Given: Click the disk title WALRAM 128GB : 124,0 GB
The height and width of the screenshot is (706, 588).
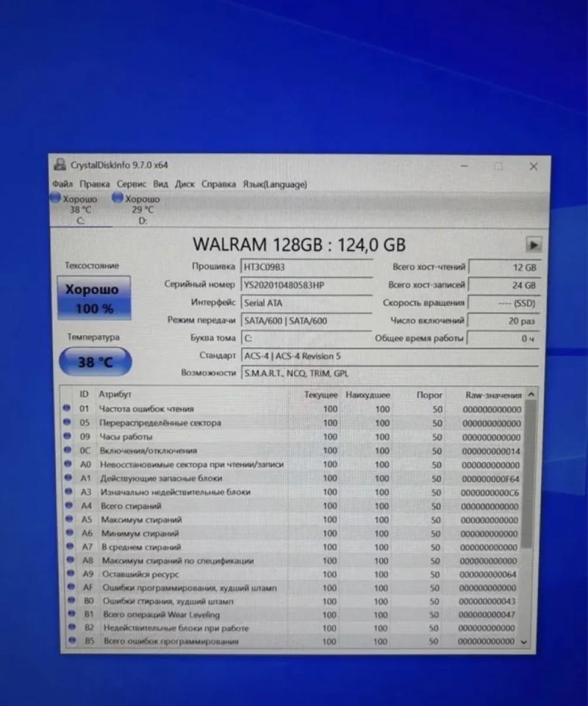Looking at the screenshot, I should click(x=299, y=245).
